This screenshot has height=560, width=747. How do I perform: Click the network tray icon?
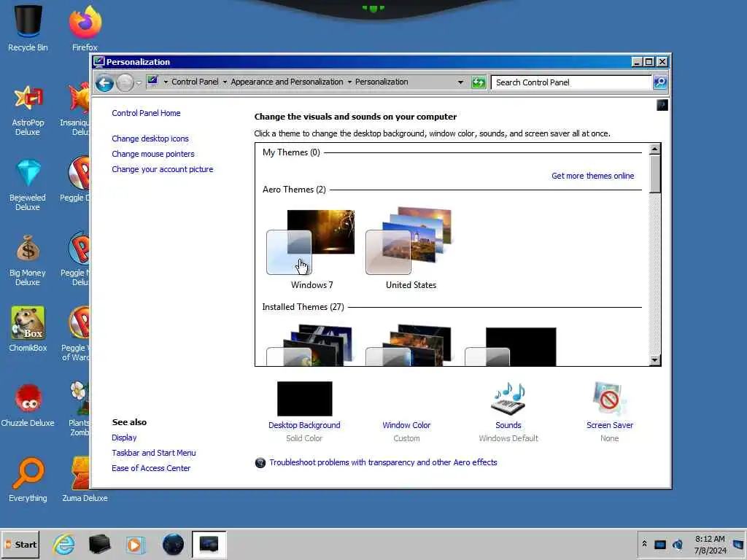point(660,544)
